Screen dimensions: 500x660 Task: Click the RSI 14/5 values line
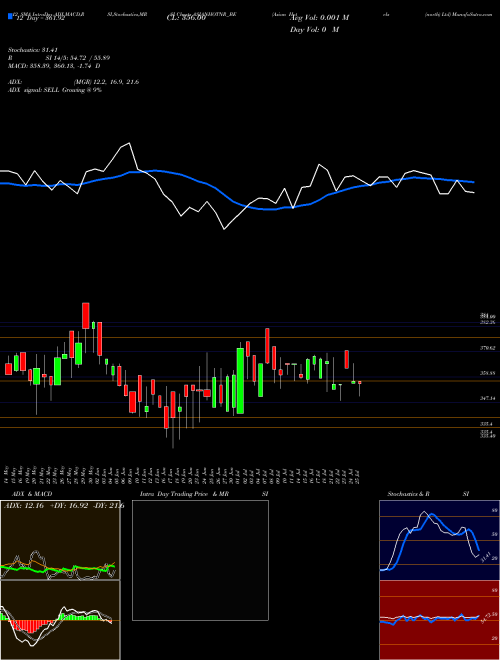tap(59, 58)
